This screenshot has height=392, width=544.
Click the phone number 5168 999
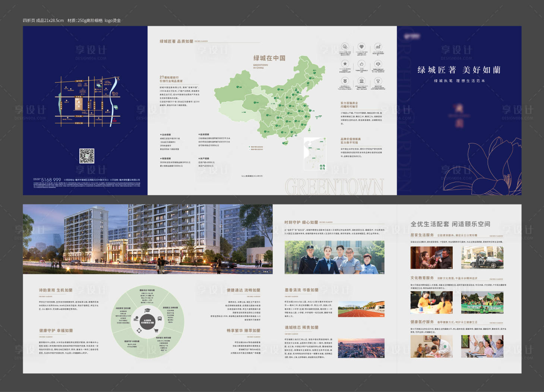[x=51, y=180]
